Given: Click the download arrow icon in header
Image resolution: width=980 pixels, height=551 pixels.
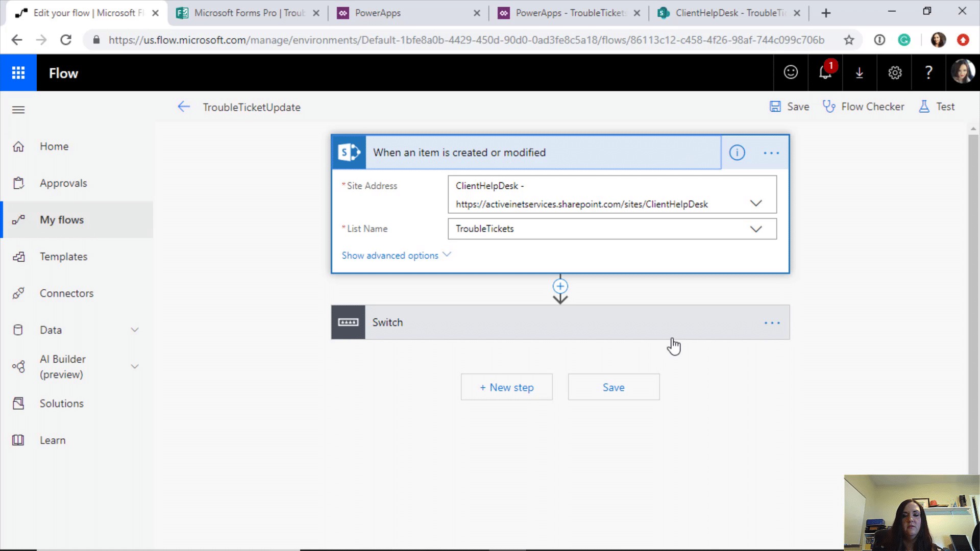Looking at the screenshot, I should coord(860,73).
